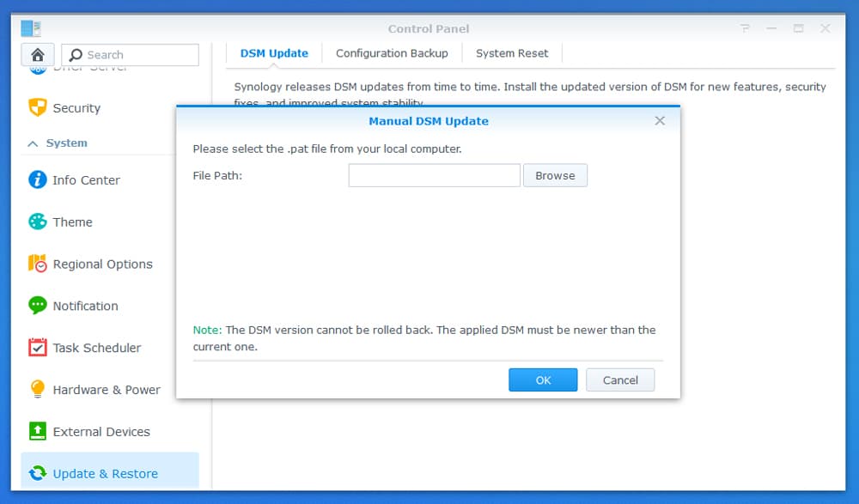Viewport: 859px width, 504px height.
Task: Click the 'Manual DSM Update' dialog title
Action: [x=429, y=121]
